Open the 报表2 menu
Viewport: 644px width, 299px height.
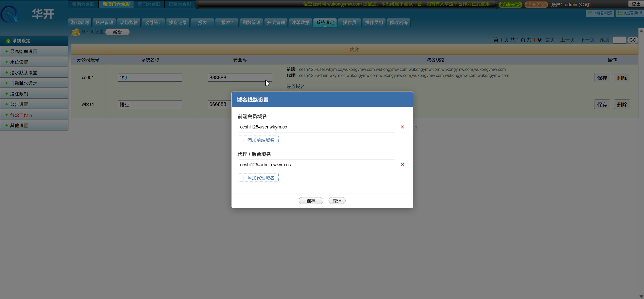pyautogui.click(x=227, y=23)
